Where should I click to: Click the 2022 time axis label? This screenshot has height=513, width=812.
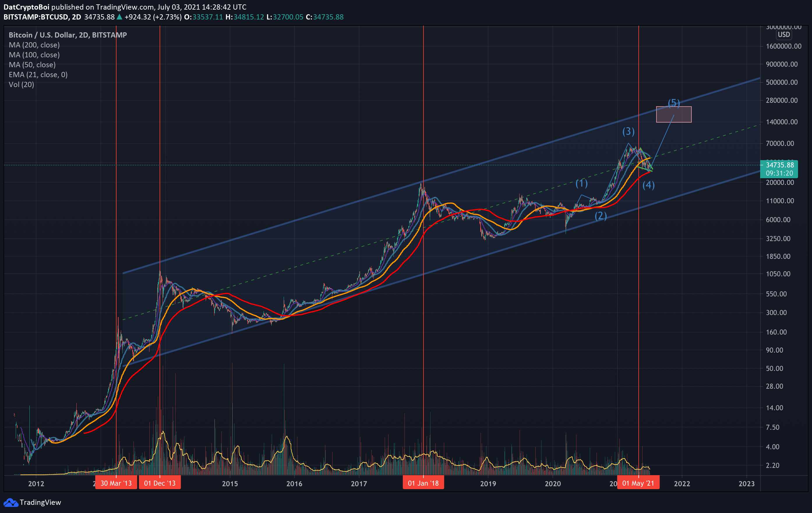682,484
